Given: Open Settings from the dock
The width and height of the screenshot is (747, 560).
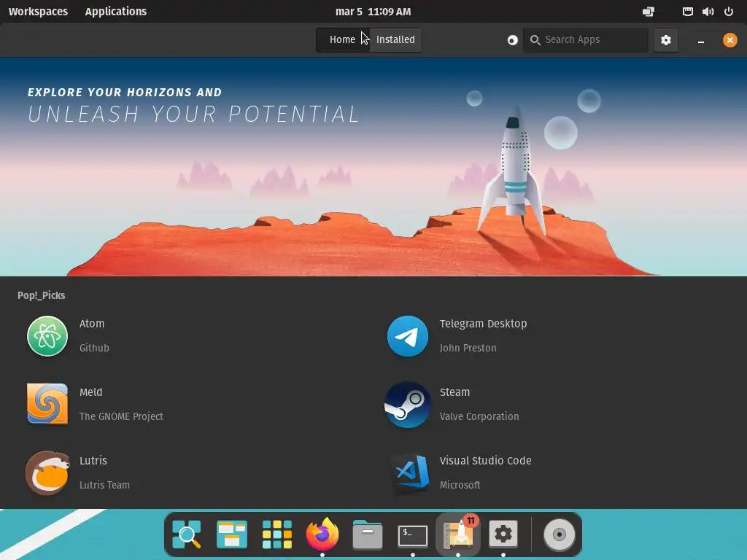Looking at the screenshot, I should pyautogui.click(x=503, y=534).
